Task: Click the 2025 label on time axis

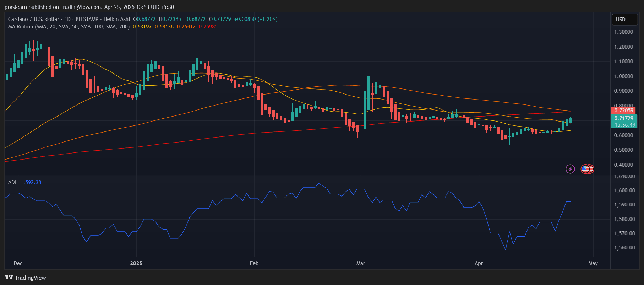Action: pyautogui.click(x=136, y=263)
